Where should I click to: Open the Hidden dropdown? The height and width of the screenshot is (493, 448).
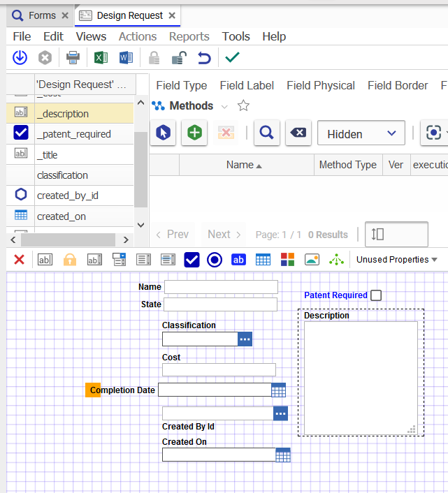[x=361, y=133]
